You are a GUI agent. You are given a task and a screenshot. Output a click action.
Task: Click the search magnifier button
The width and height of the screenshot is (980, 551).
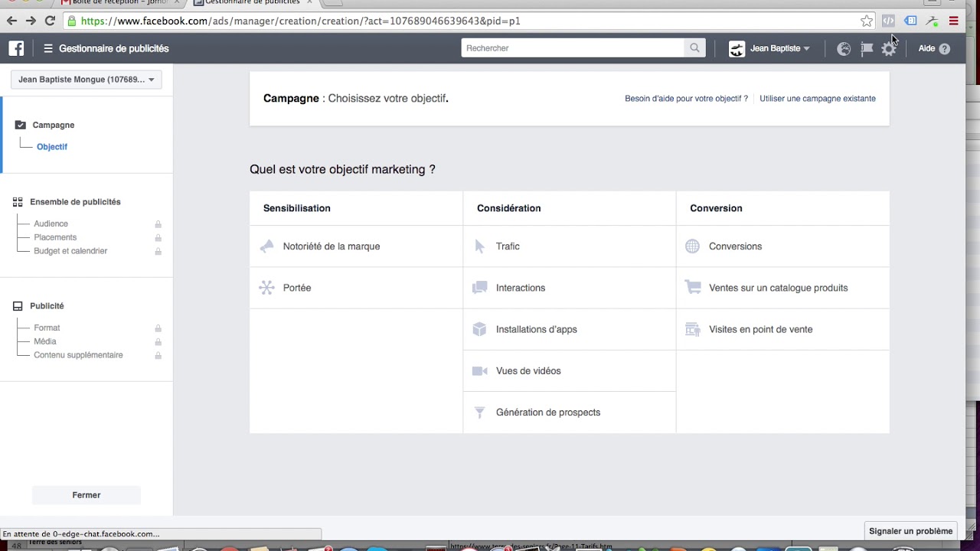click(694, 48)
